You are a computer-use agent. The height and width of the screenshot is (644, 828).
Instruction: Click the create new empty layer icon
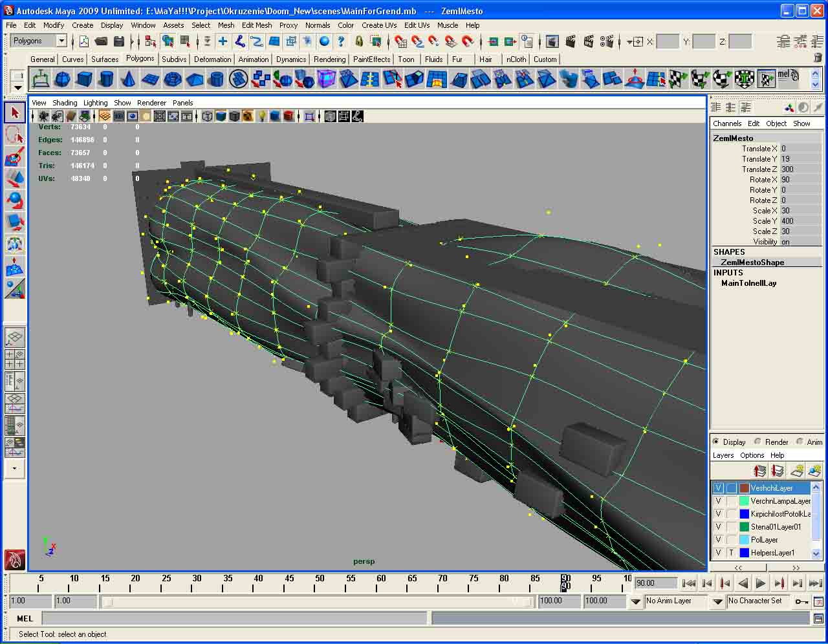[798, 471]
